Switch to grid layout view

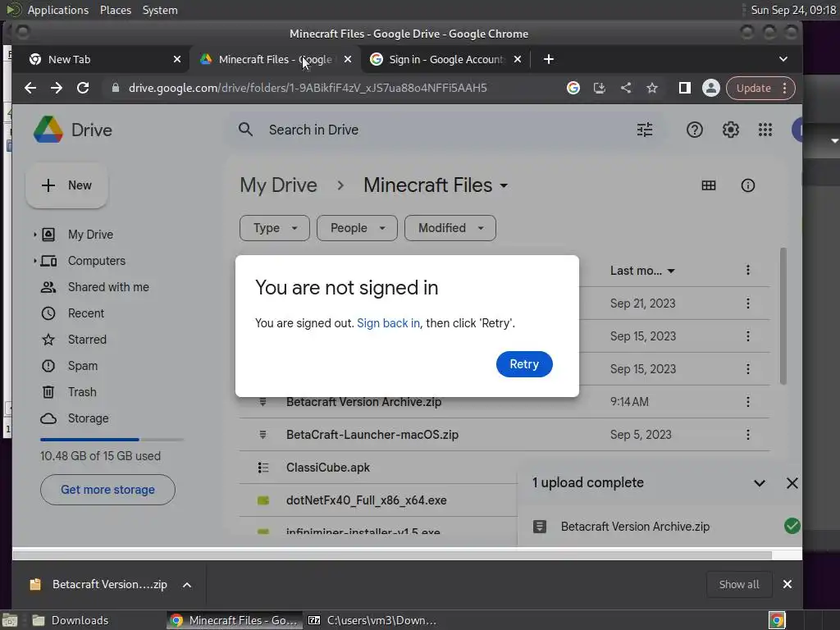point(709,185)
